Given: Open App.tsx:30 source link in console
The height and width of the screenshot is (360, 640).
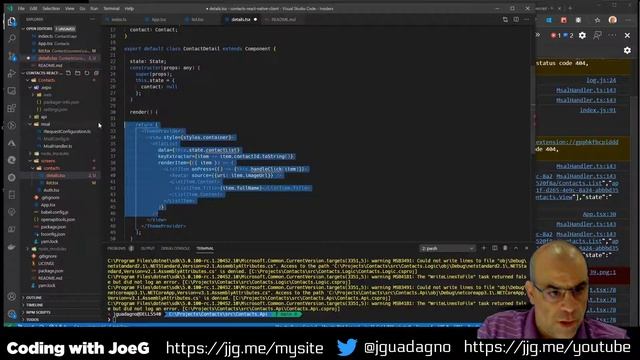Looking at the screenshot, I should (599, 214).
